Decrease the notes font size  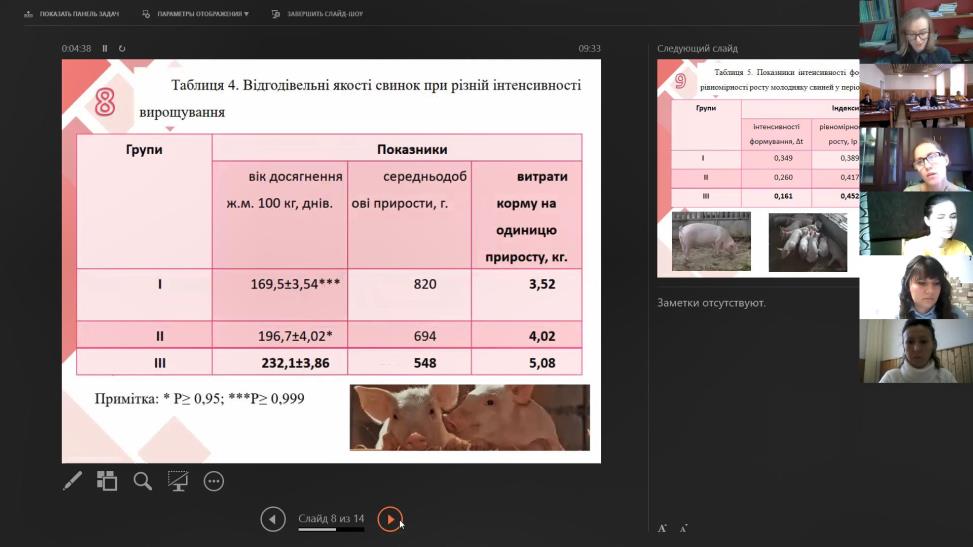pos(684,527)
